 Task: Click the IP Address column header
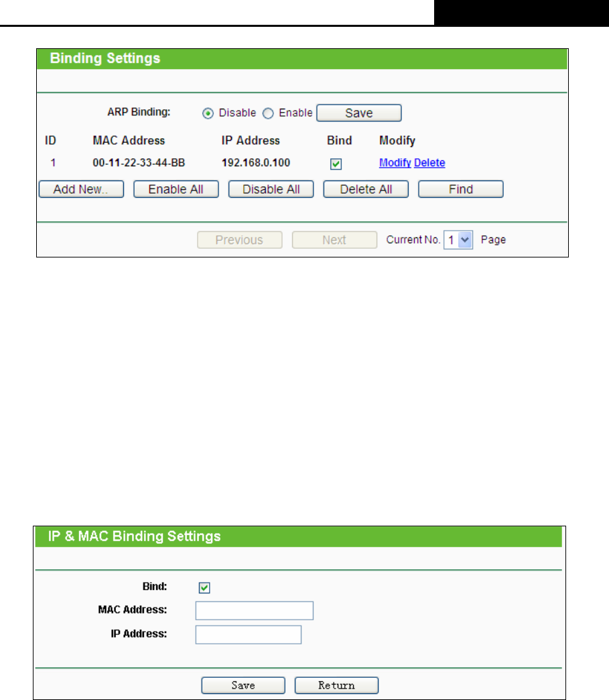pyautogui.click(x=251, y=141)
